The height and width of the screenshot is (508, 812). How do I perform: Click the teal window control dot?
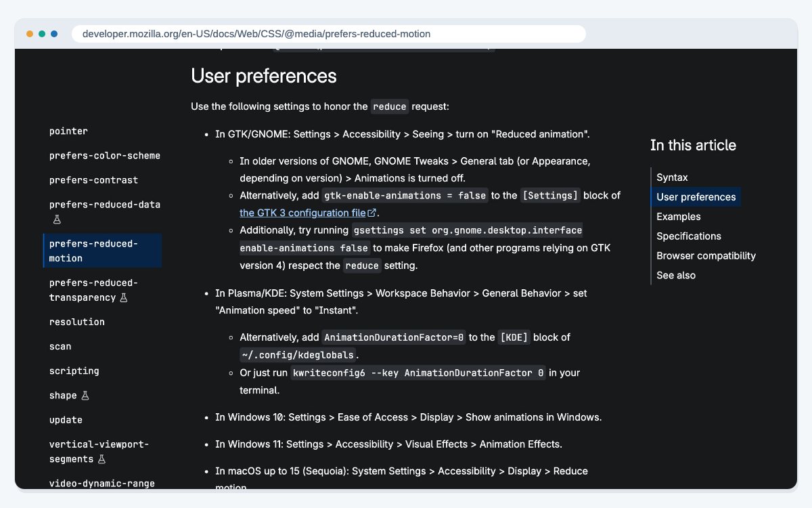[42, 34]
